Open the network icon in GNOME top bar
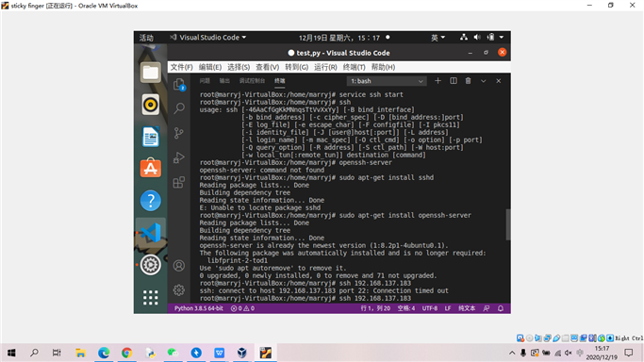Screen dimensions: 644x362 [x=464, y=38]
